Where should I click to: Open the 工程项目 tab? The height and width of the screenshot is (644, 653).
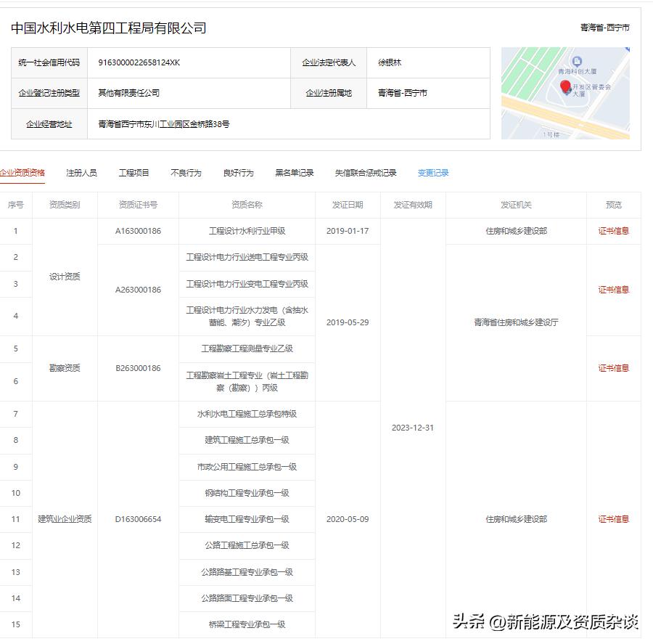coord(133,172)
